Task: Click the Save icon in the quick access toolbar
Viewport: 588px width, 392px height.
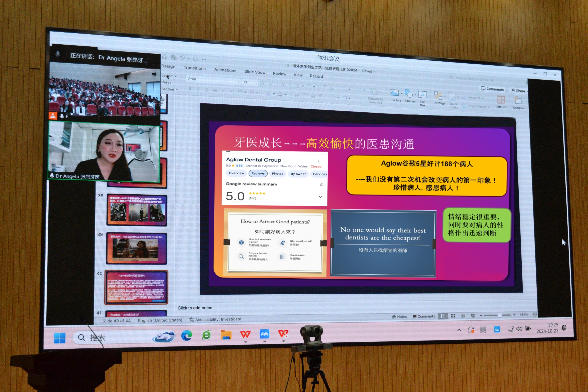Action: point(174,58)
